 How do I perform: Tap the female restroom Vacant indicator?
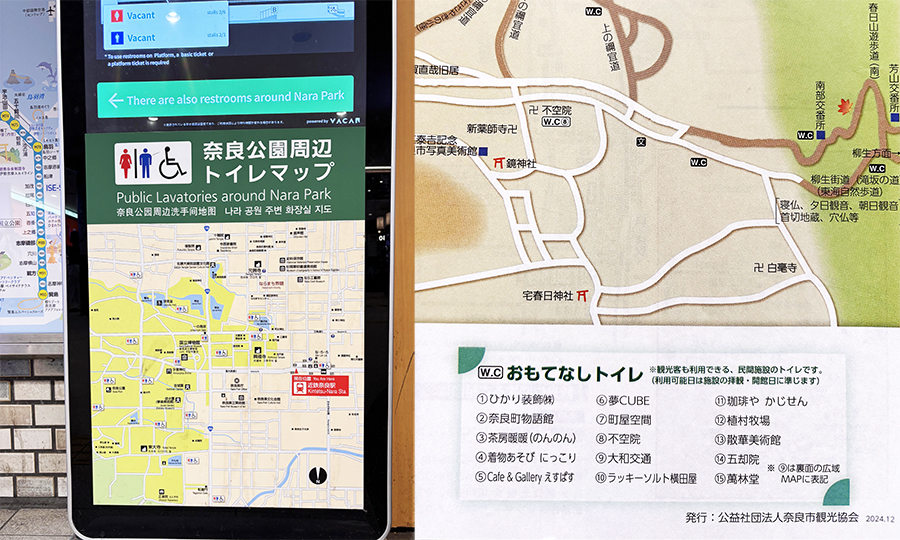tap(133, 15)
